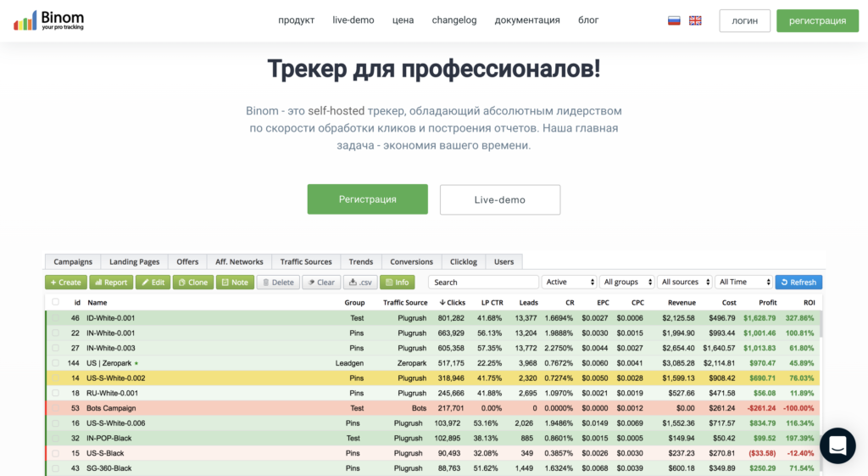Open the All groups dropdown

(x=626, y=282)
